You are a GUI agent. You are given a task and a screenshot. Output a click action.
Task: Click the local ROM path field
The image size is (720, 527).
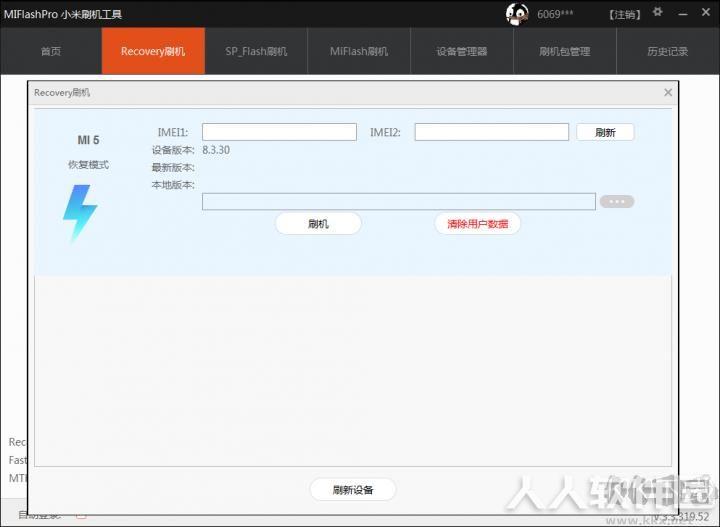point(399,202)
